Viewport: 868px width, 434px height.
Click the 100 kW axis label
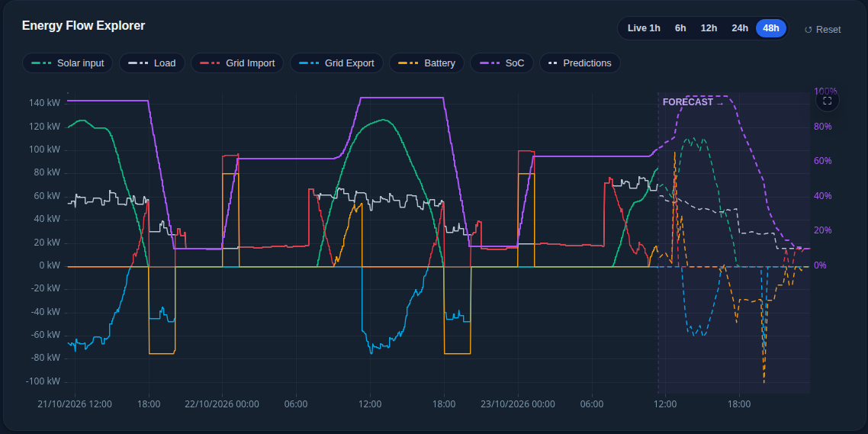pyautogui.click(x=46, y=150)
